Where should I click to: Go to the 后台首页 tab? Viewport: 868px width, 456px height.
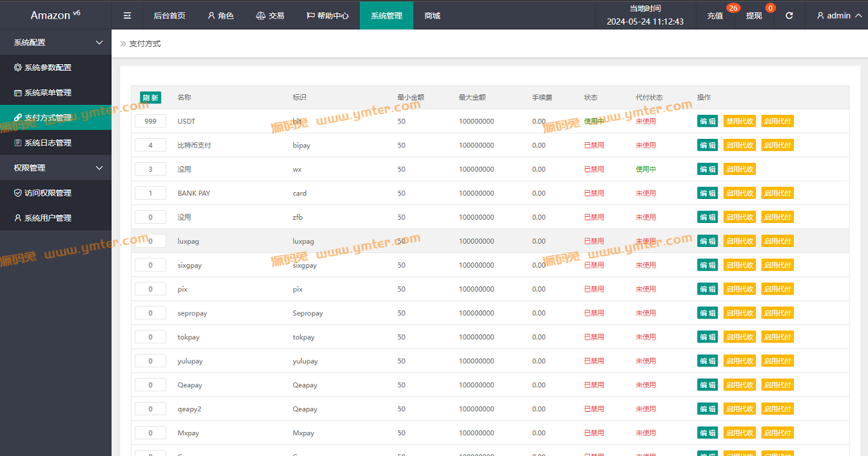(169, 15)
